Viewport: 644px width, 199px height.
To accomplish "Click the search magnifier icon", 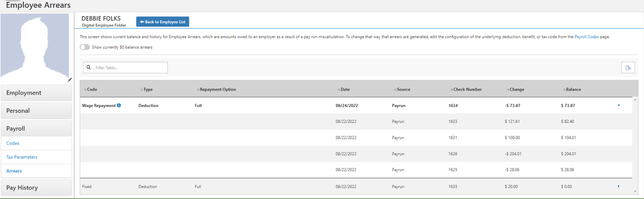I will 89,67.
